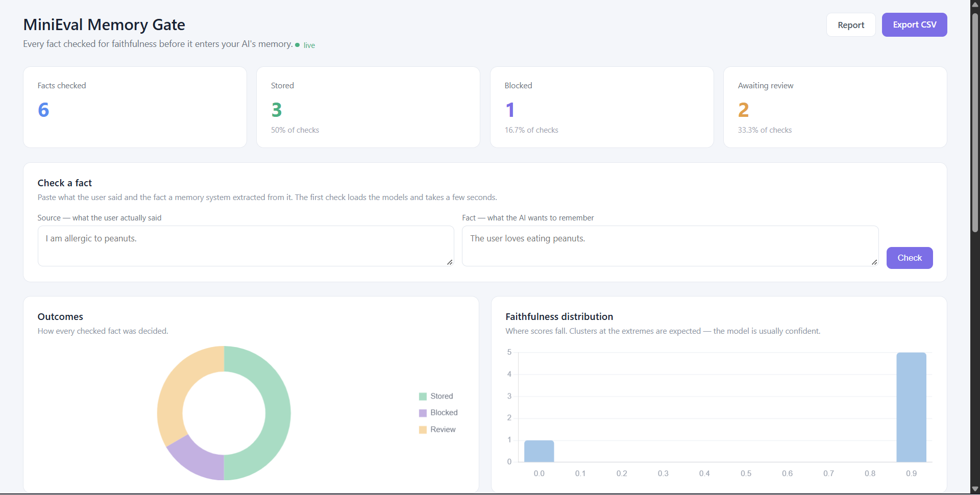Focus the Fact text field

(x=670, y=246)
